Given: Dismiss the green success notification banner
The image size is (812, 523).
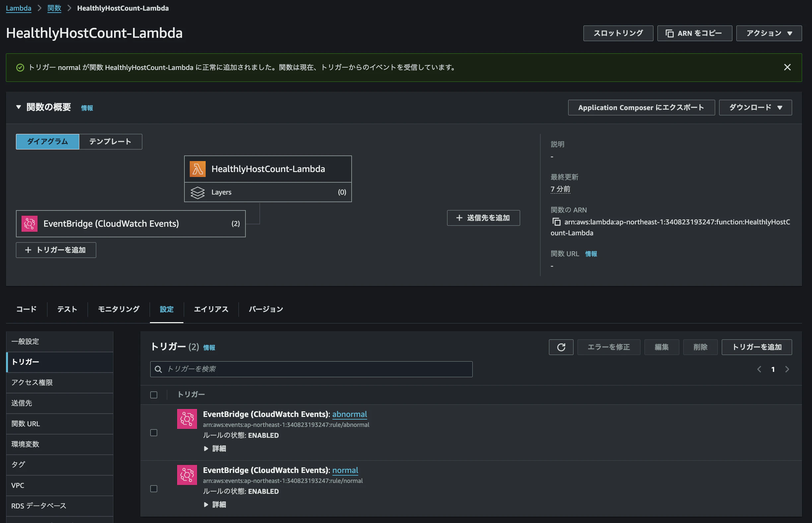Looking at the screenshot, I should point(787,67).
